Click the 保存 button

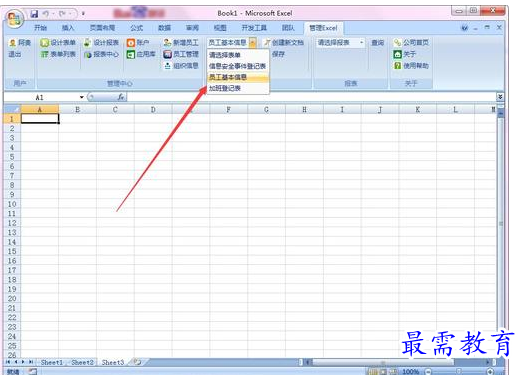pos(278,54)
